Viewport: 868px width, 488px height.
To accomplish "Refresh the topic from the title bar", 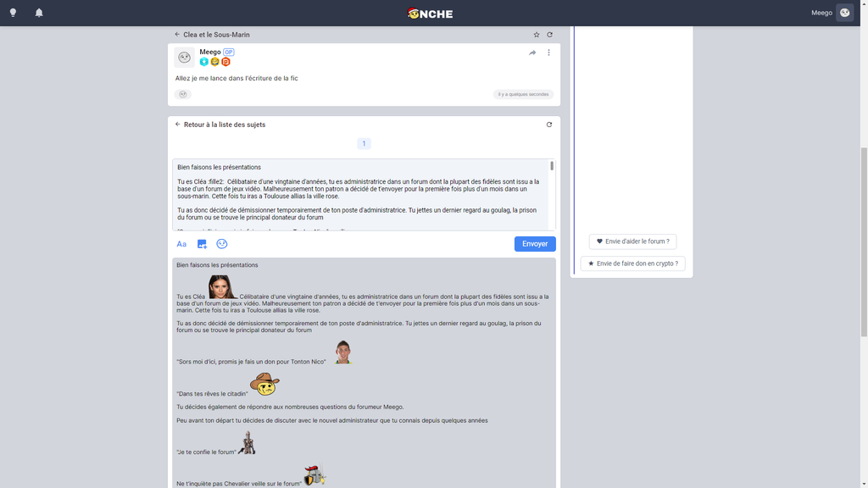I will coord(549,35).
